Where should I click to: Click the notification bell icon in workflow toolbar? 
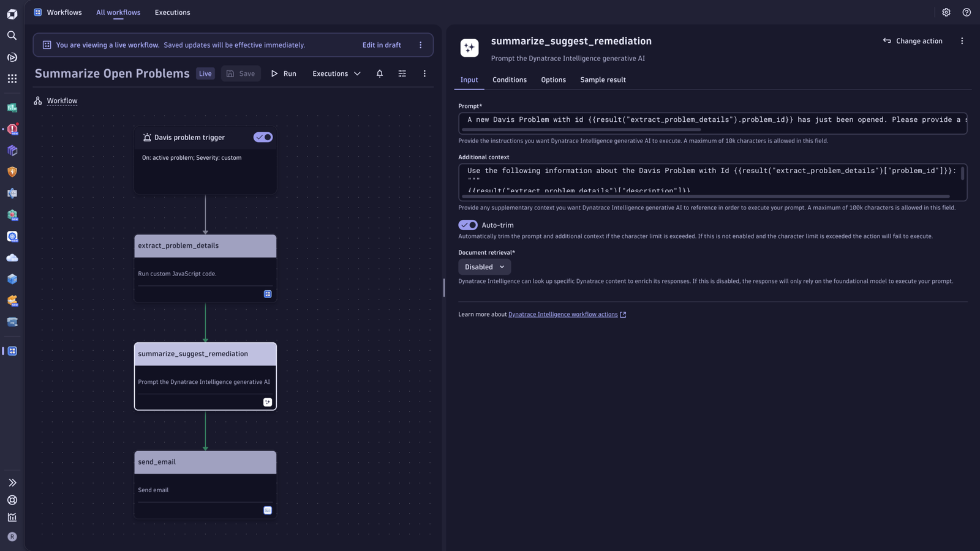click(380, 73)
